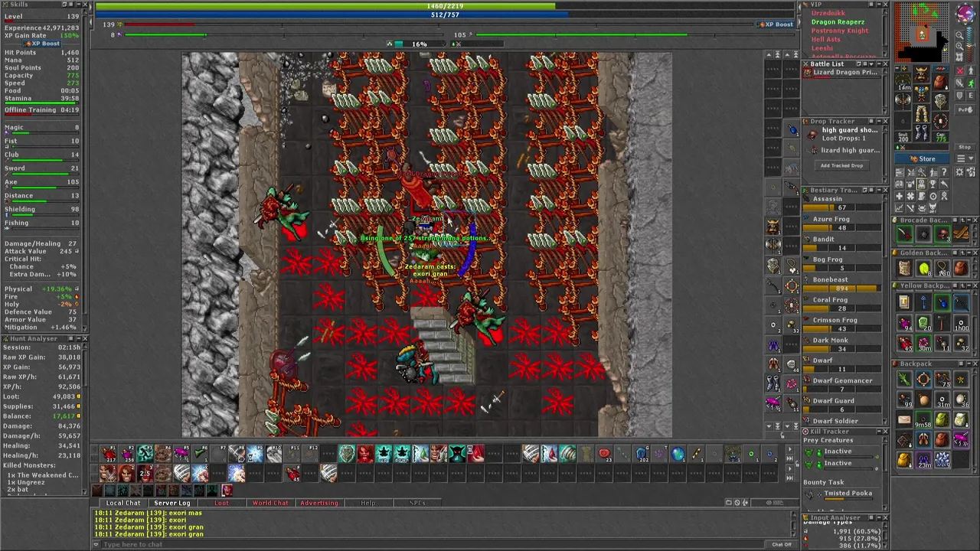This screenshot has width=980, height=551.
Task: Click the upper minimap magnifier icon
Action: click(959, 35)
